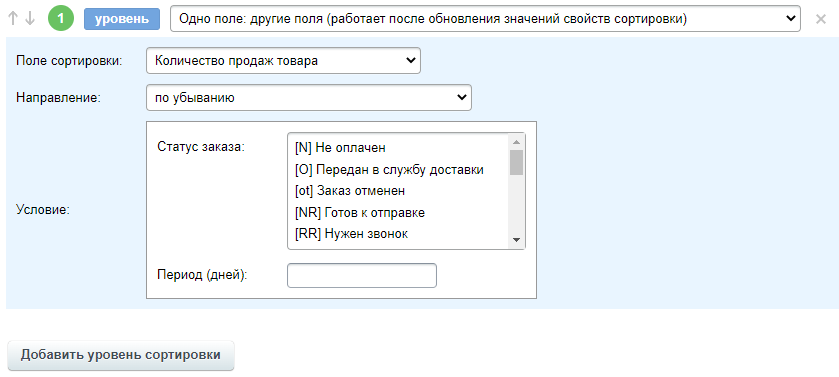
Task: Expand 'Количество продаж товара' sort field dropdown
Action: pyautogui.click(x=284, y=60)
